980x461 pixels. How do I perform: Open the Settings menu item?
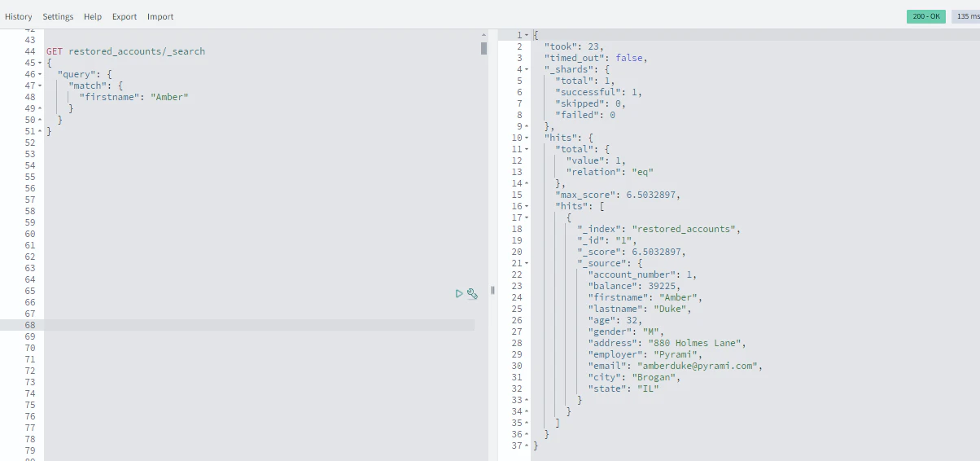58,16
